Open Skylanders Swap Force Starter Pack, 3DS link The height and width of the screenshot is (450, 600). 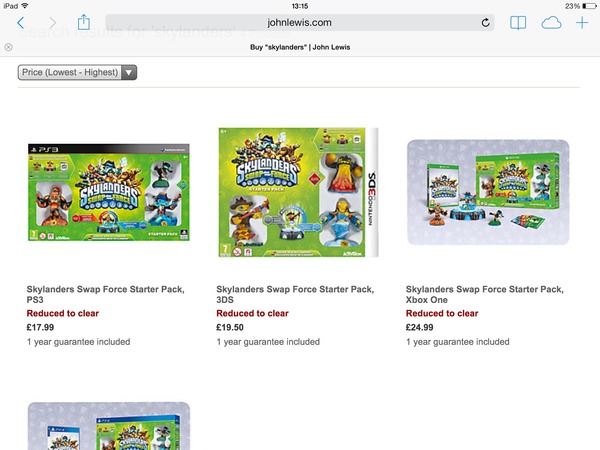[x=295, y=294]
